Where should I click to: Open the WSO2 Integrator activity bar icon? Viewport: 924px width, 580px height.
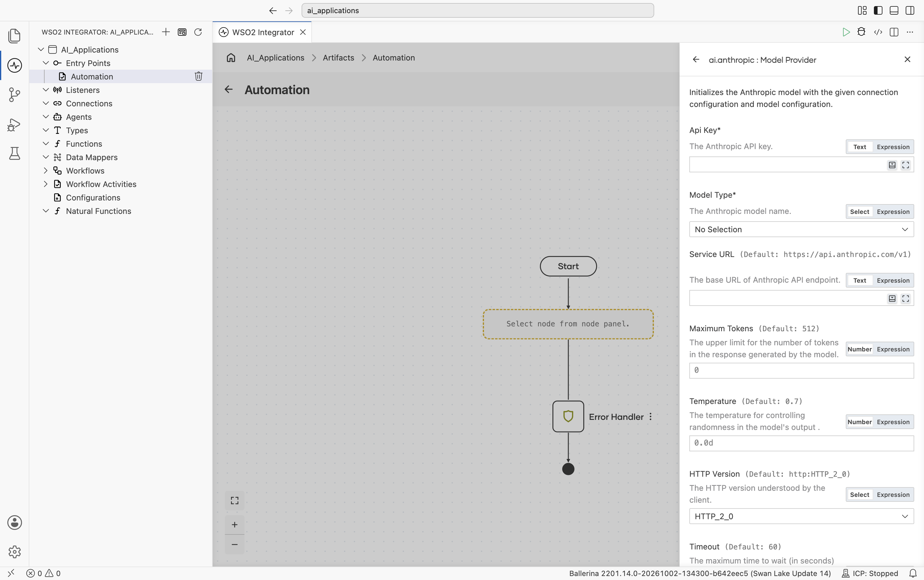point(15,65)
